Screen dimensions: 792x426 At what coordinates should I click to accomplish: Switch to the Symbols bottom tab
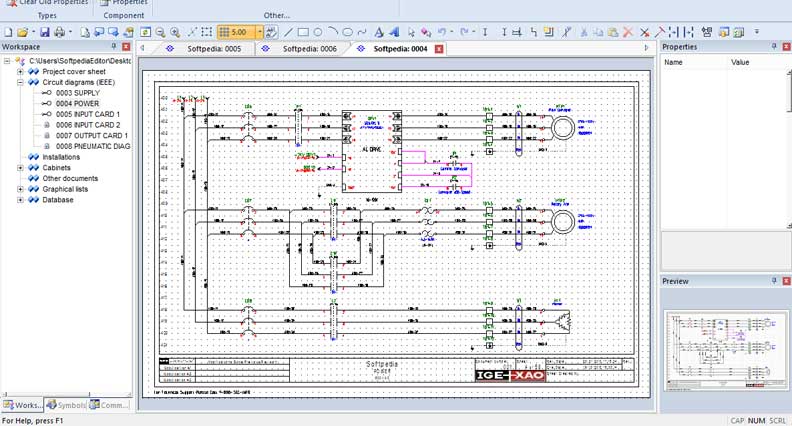tap(66, 405)
